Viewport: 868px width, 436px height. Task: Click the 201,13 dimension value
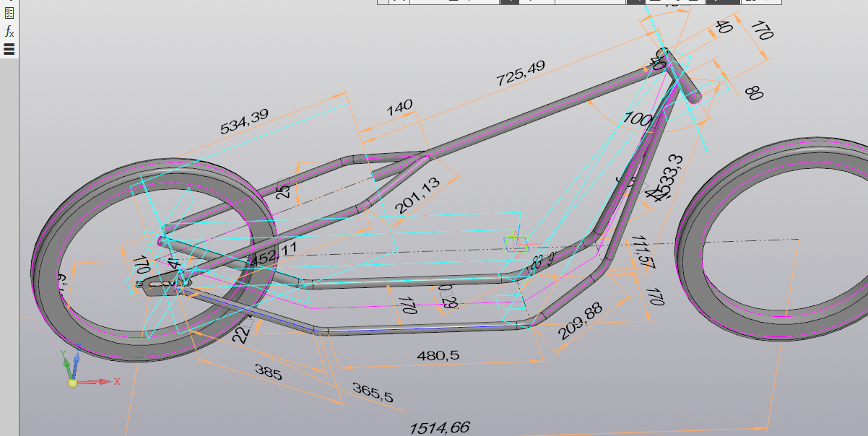click(418, 196)
